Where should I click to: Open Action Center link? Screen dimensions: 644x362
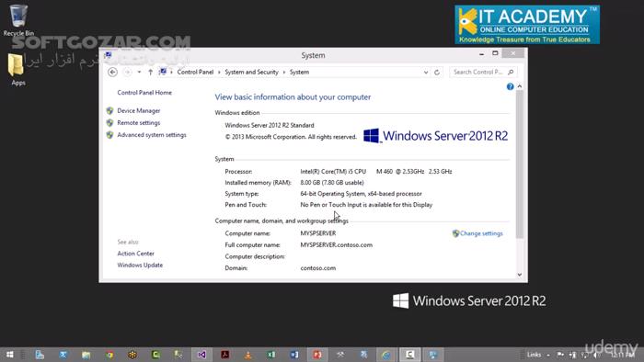pos(135,254)
